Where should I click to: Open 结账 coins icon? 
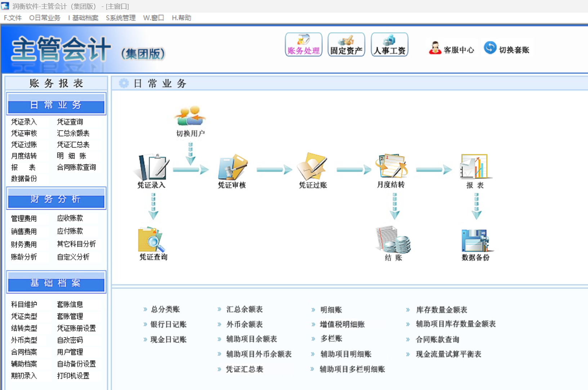[393, 239]
